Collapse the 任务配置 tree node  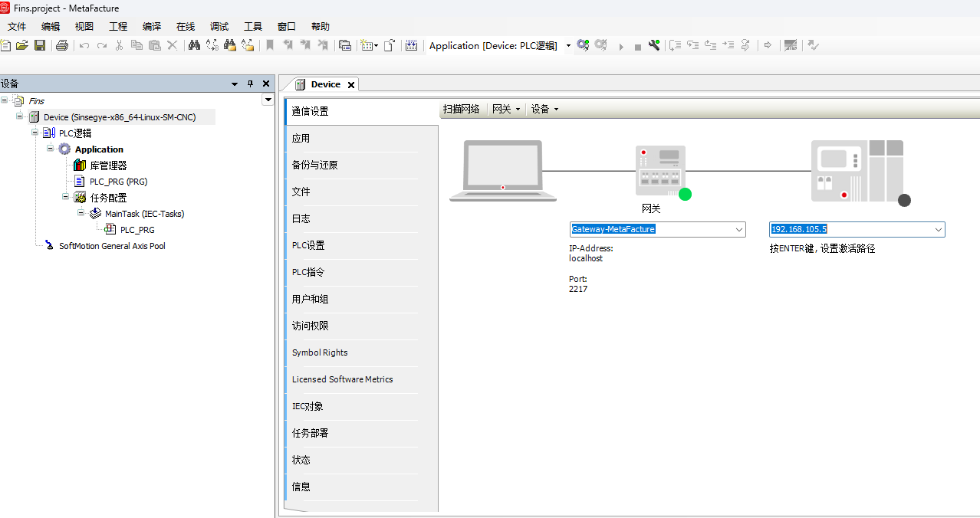66,197
